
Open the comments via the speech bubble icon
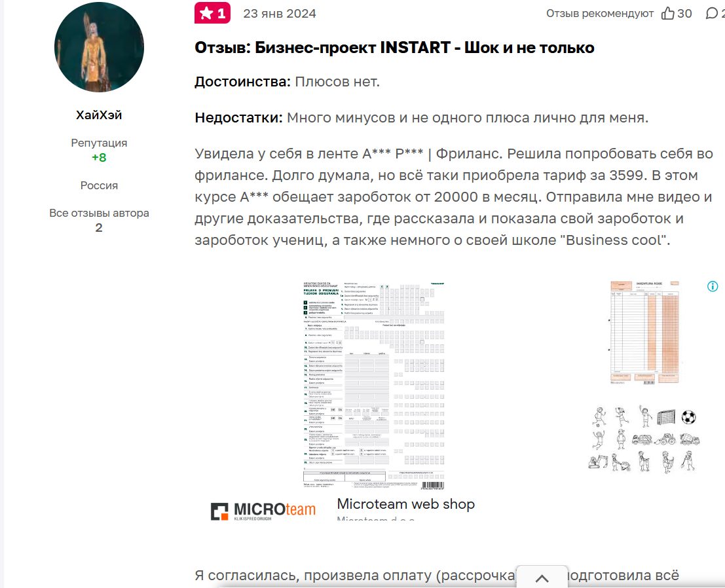tap(711, 12)
